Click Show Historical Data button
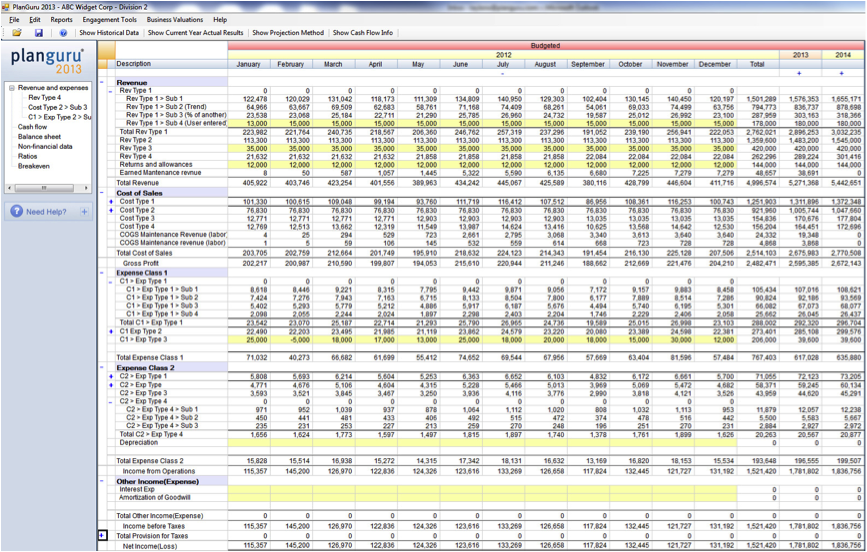 point(109,33)
